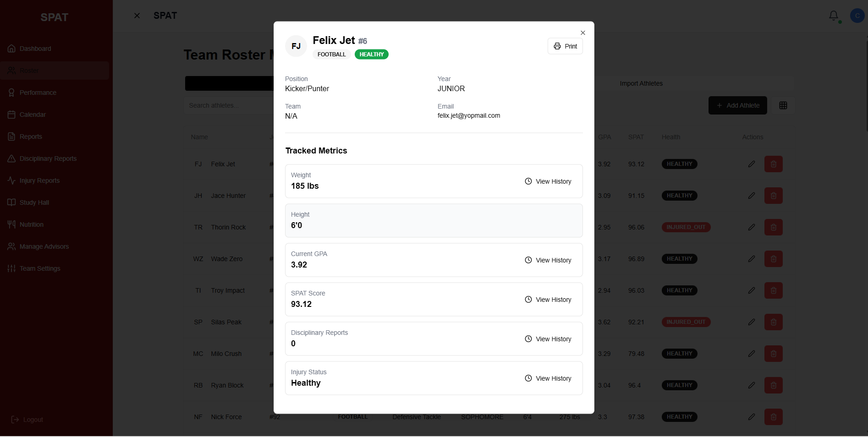
Task: Delete Jace Hunter with the trash icon
Action: point(773,196)
